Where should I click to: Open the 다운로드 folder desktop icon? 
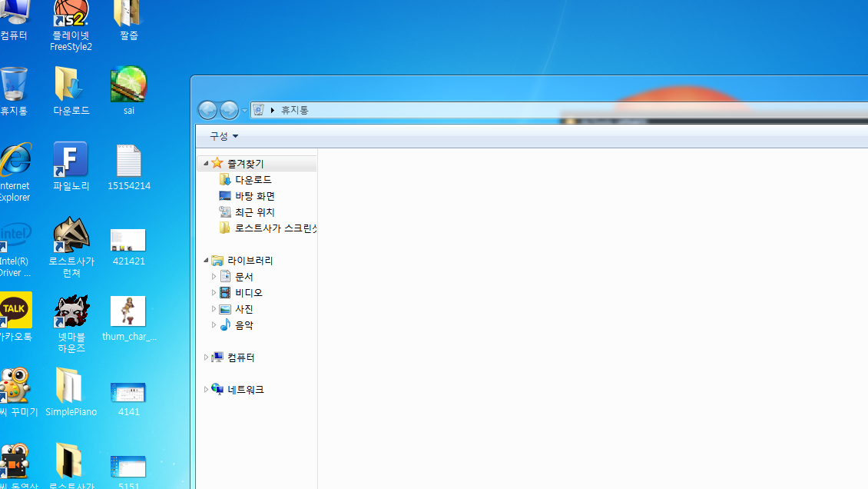pos(71,91)
